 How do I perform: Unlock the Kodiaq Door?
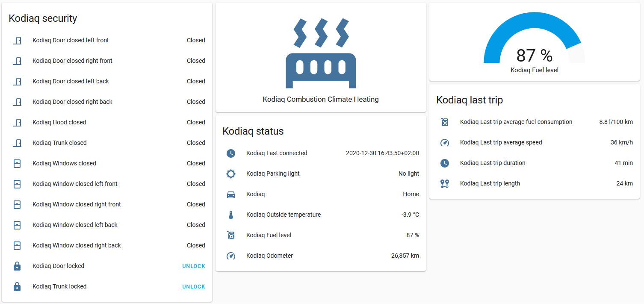(194, 266)
